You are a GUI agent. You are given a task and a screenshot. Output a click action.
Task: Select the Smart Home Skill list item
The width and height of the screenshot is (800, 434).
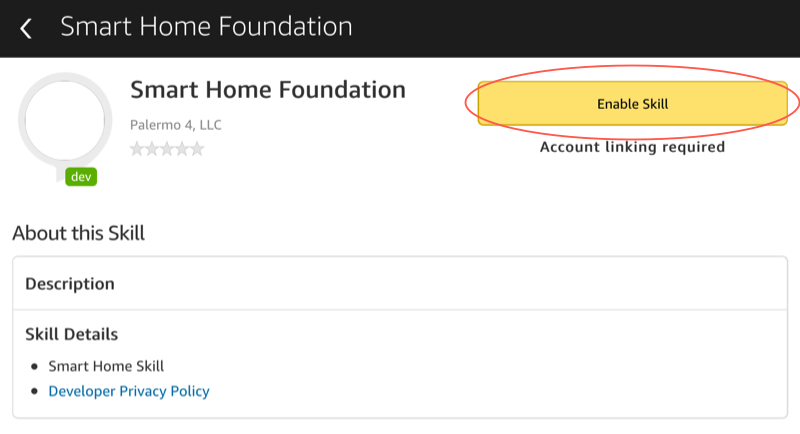pos(106,366)
